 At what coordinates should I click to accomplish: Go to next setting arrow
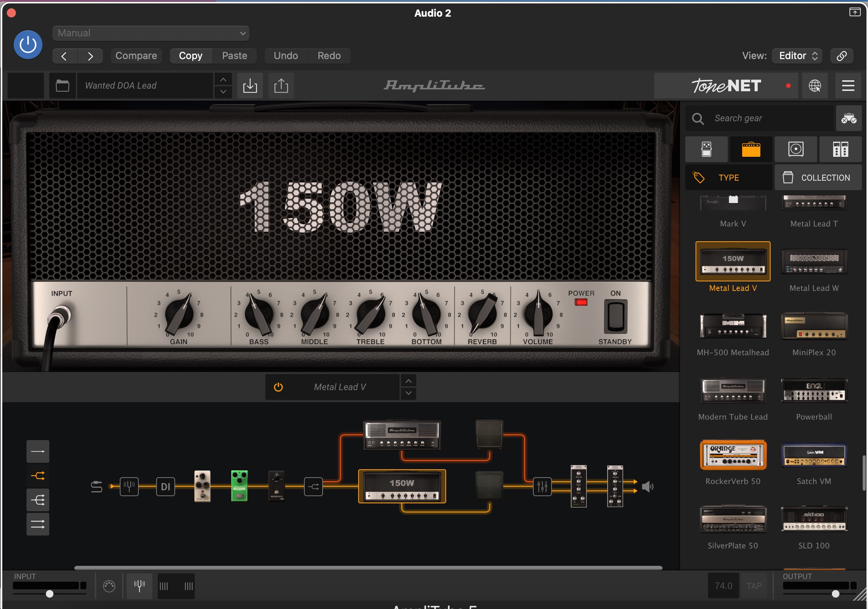(90, 56)
